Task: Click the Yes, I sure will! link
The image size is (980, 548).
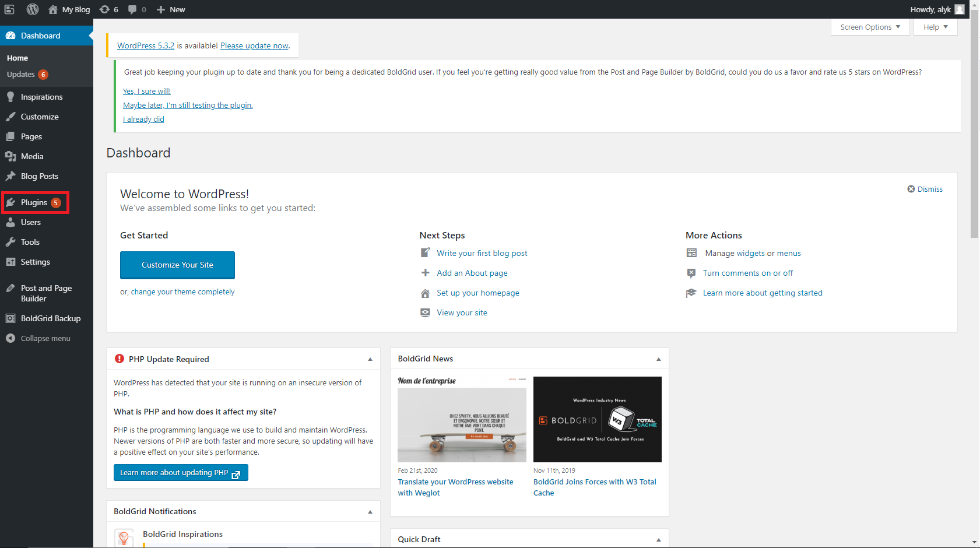Action: click(x=147, y=92)
